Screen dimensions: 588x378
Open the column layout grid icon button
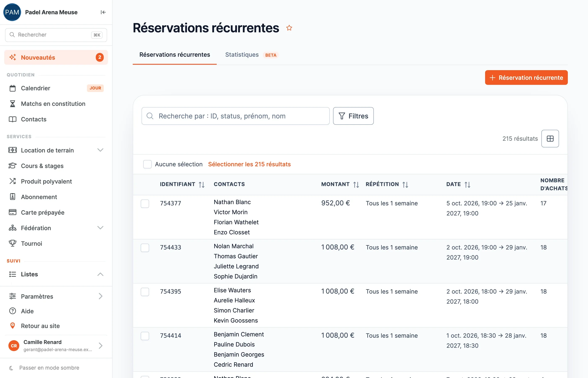click(550, 139)
